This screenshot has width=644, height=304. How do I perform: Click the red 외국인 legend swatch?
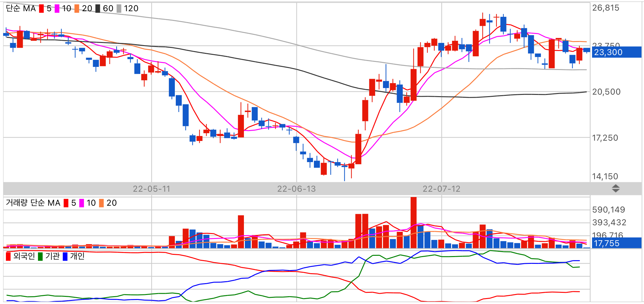[8, 257]
